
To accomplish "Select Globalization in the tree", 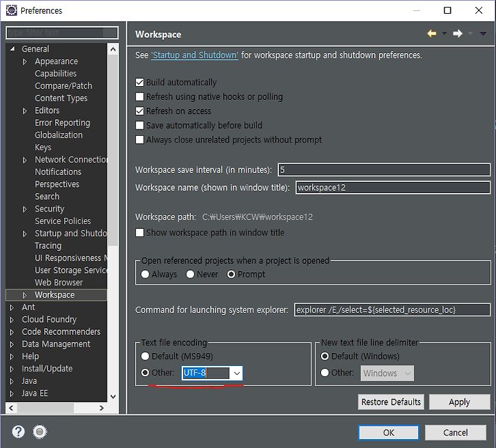I will (59, 135).
